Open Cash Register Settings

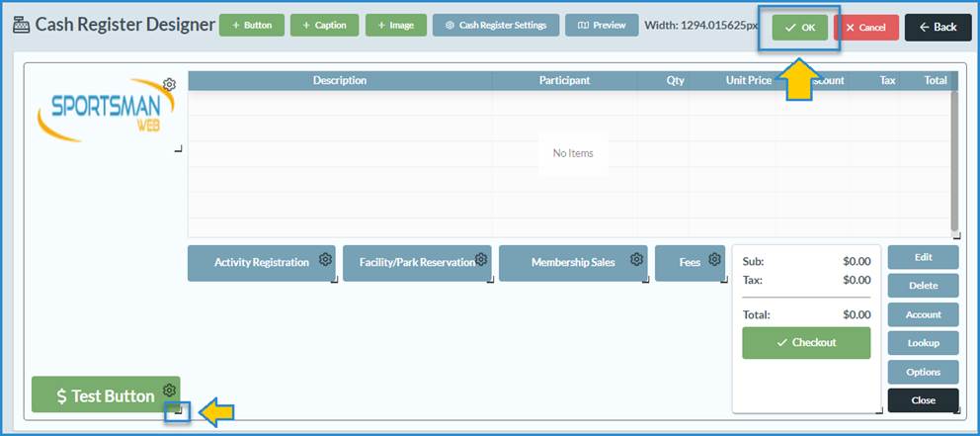[x=495, y=26]
